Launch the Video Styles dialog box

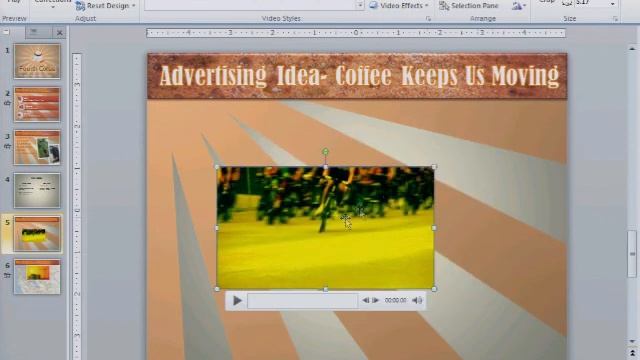click(428, 19)
